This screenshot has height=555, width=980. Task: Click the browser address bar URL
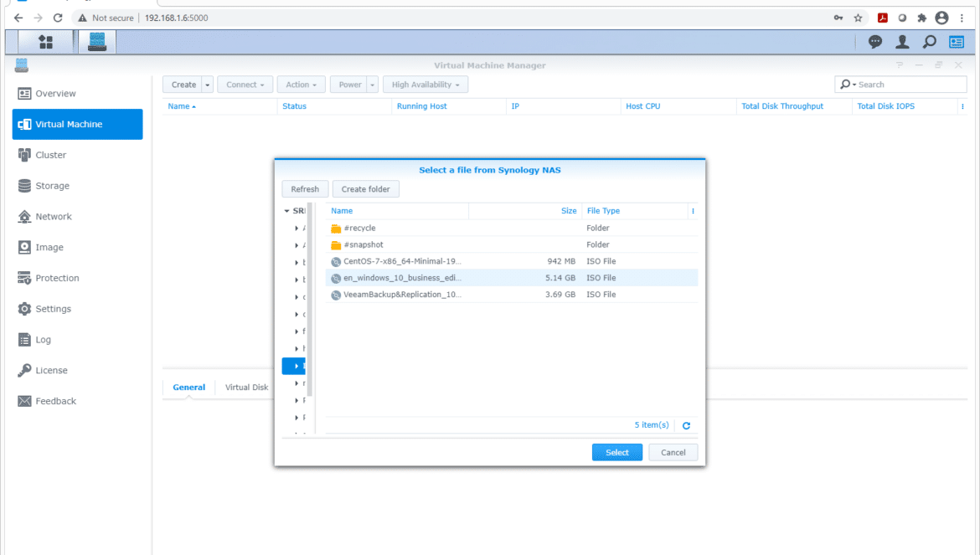tap(176, 18)
